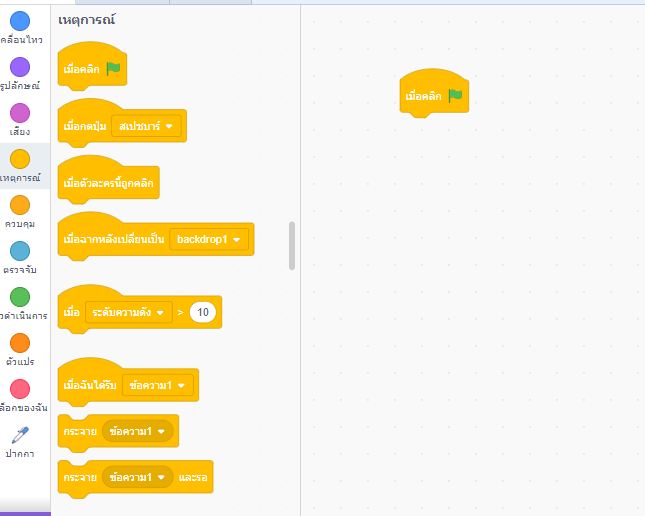Open the orange Control (ควบคุม) category

pyautogui.click(x=20, y=212)
